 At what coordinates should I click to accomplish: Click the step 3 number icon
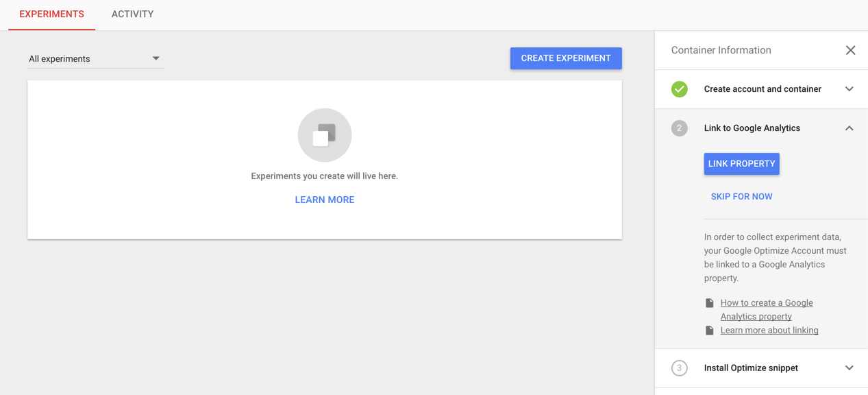pyautogui.click(x=680, y=368)
